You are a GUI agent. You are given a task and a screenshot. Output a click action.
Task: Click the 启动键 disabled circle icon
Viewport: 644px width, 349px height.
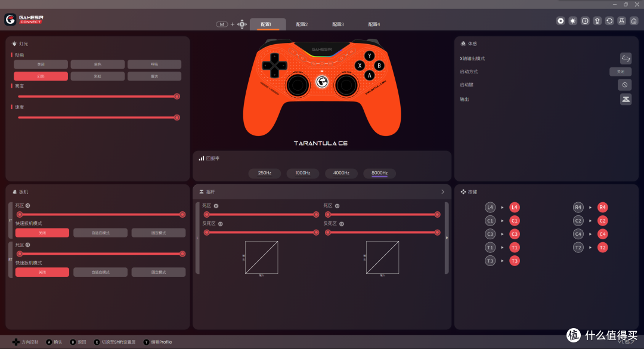[625, 85]
